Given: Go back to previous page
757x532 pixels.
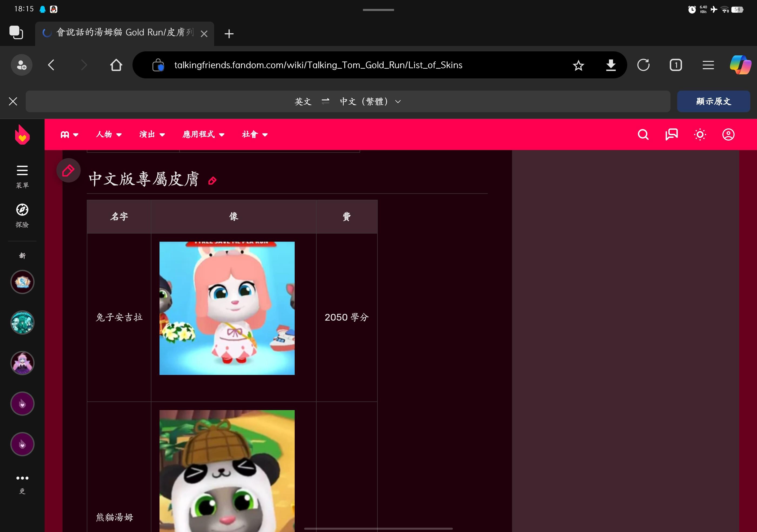Looking at the screenshot, I should [x=51, y=65].
